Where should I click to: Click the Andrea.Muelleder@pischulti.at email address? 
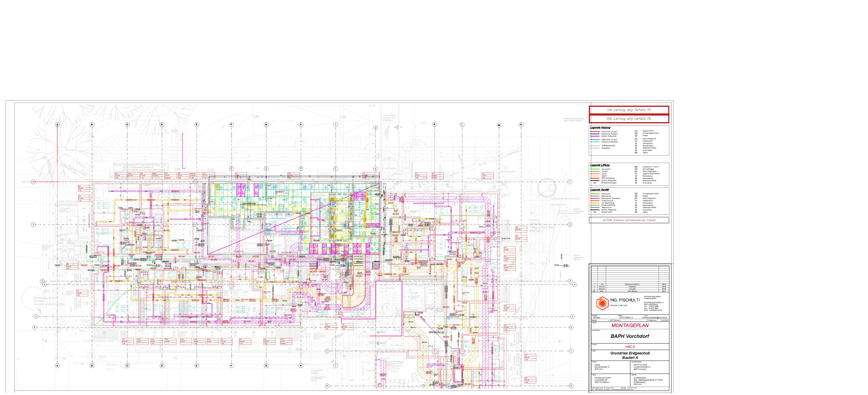[x=654, y=318]
